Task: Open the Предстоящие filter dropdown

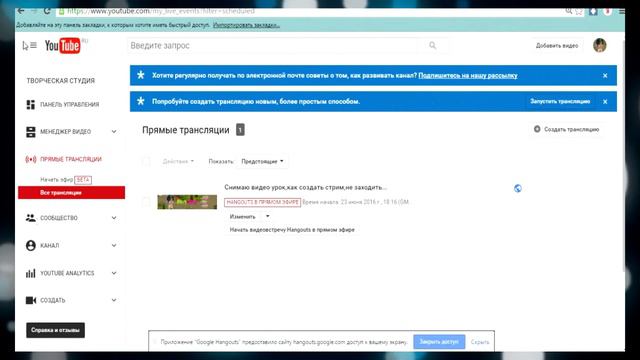Action: pyautogui.click(x=262, y=161)
